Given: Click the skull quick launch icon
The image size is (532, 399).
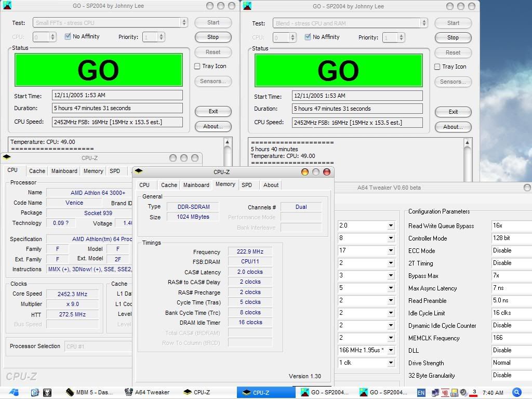Looking at the screenshot, I should (x=47, y=393).
